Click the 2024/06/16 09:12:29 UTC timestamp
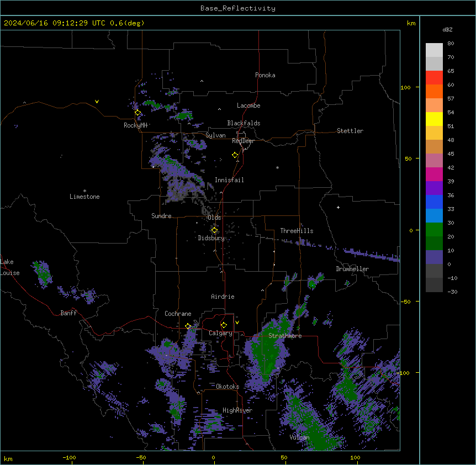 coord(55,23)
